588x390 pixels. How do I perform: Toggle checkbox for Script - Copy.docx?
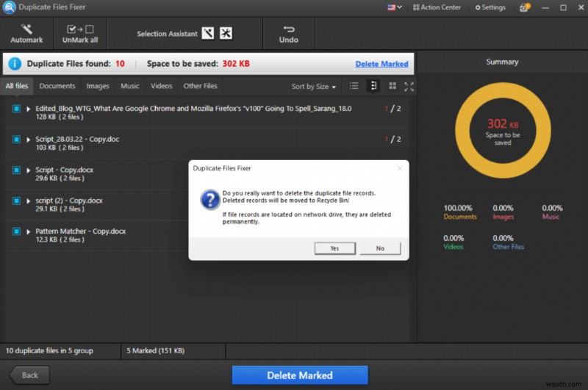16,170
